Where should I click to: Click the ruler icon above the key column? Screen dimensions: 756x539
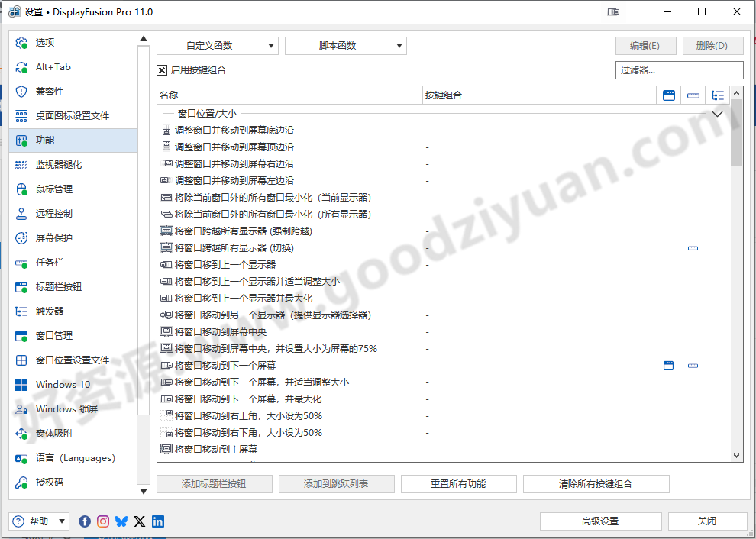pyautogui.click(x=693, y=95)
